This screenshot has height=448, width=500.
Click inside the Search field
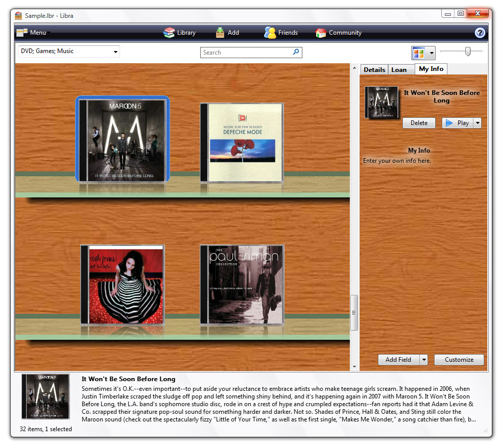click(251, 53)
